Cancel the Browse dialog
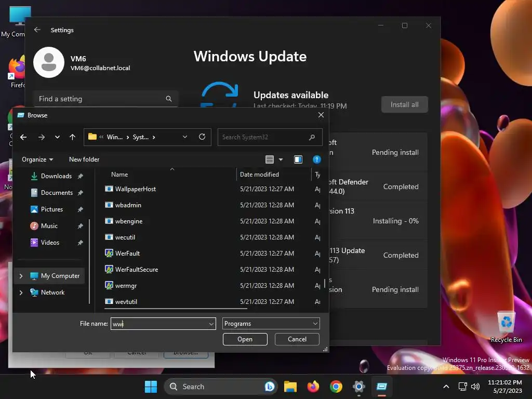Image resolution: width=532 pixels, height=399 pixels. [x=297, y=339]
